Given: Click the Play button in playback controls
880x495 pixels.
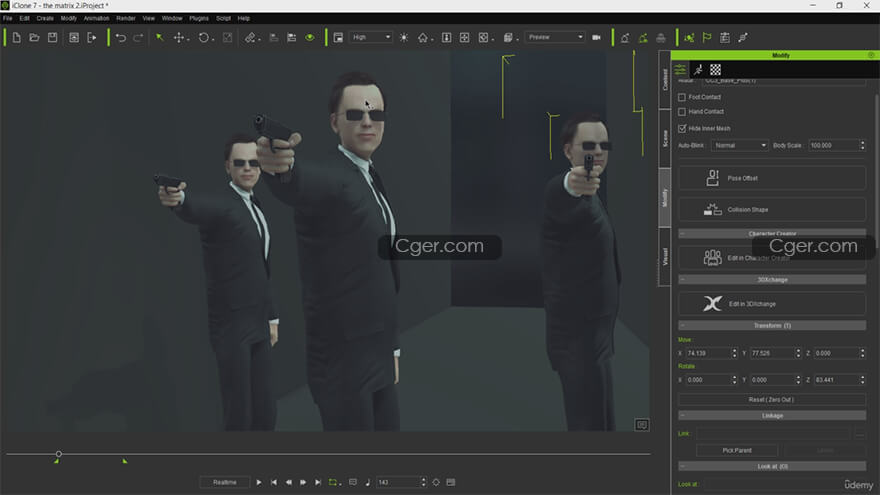Looking at the screenshot, I should click(259, 482).
